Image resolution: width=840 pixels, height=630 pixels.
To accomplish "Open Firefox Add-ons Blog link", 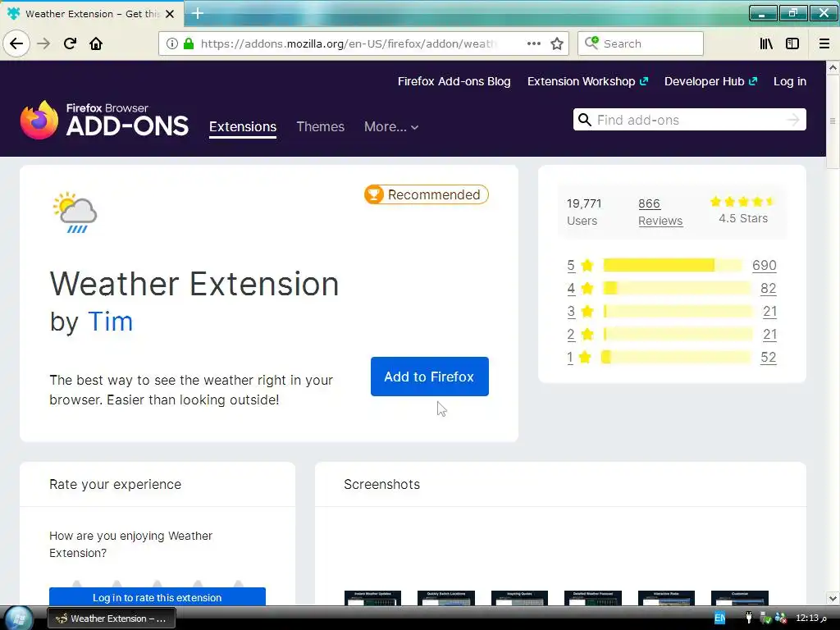I will point(454,81).
